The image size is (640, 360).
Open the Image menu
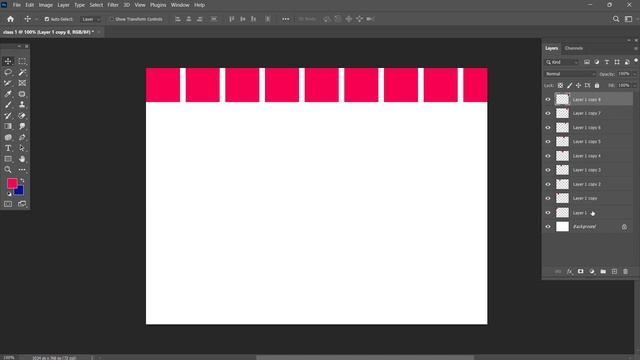click(x=46, y=5)
